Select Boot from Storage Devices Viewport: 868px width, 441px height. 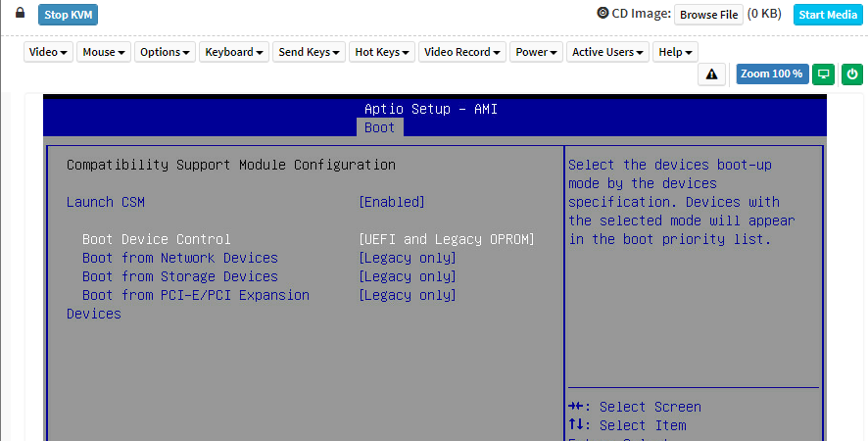click(180, 276)
